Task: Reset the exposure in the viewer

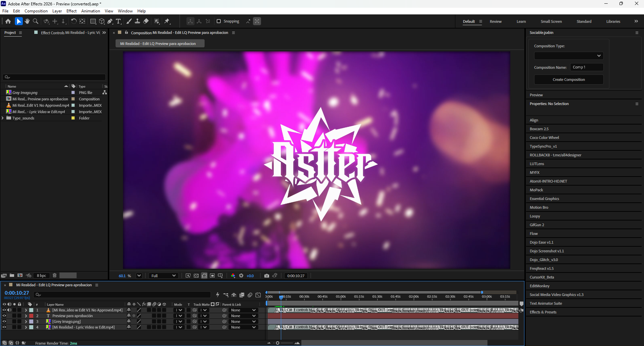Action: [x=241, y=276]
